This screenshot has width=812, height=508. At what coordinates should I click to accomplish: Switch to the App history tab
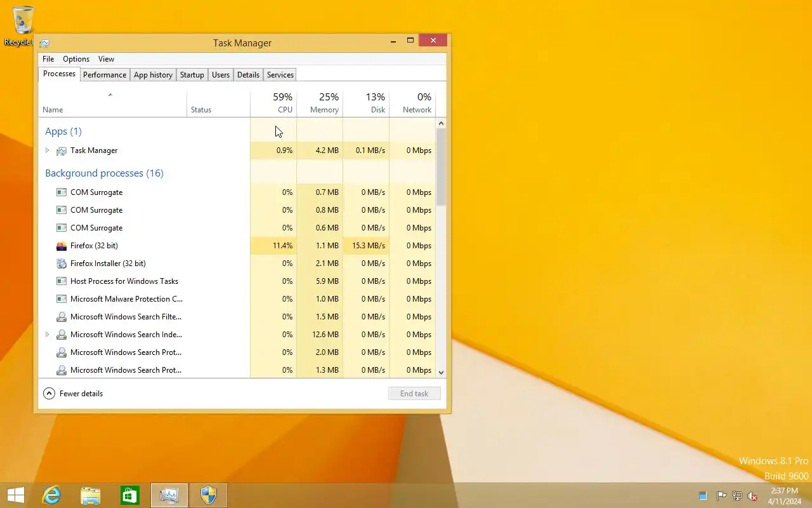click(153, 75)
